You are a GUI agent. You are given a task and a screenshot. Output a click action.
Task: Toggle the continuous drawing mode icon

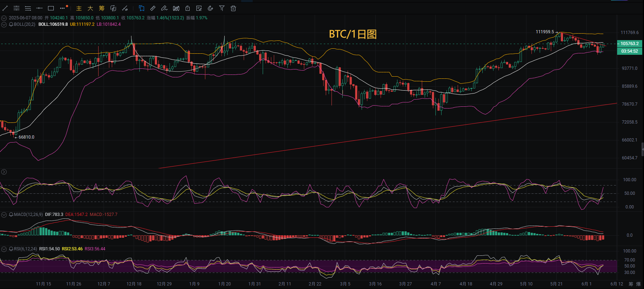click(113, 8)
